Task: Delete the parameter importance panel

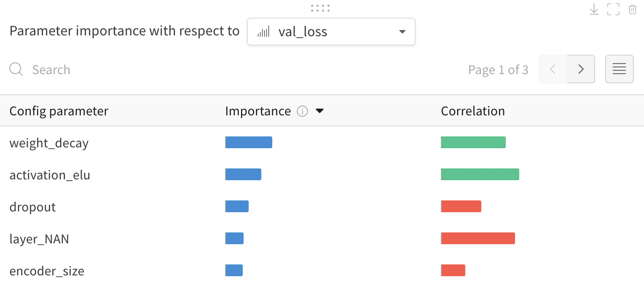Action: (632, 9)
